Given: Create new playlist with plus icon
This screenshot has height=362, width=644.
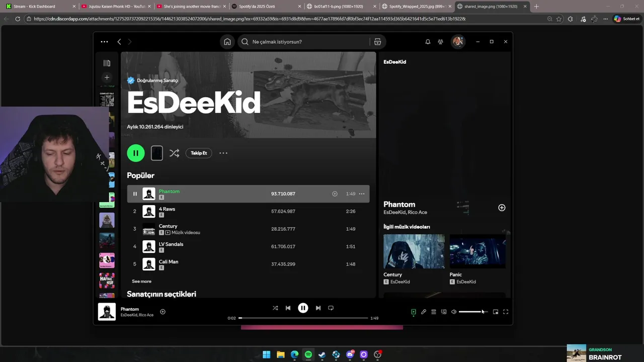Looking at the screenshot, I should pos(107,77).
